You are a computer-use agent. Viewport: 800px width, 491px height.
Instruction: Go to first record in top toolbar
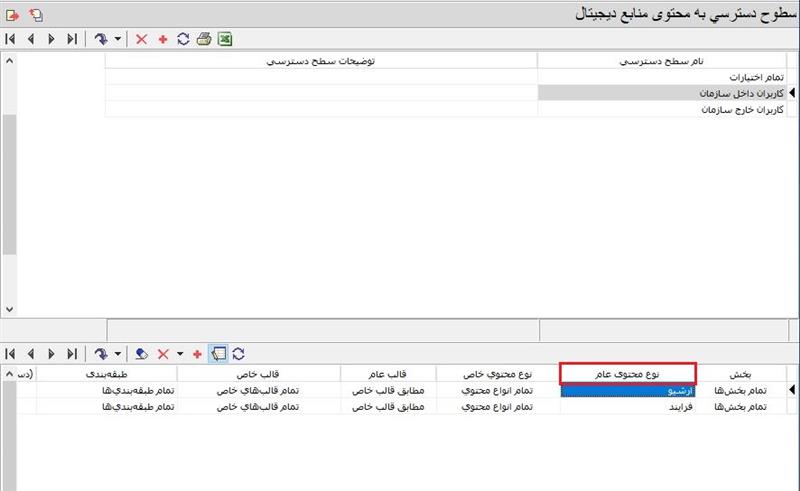pyautogui.click(x=10, y=39)
